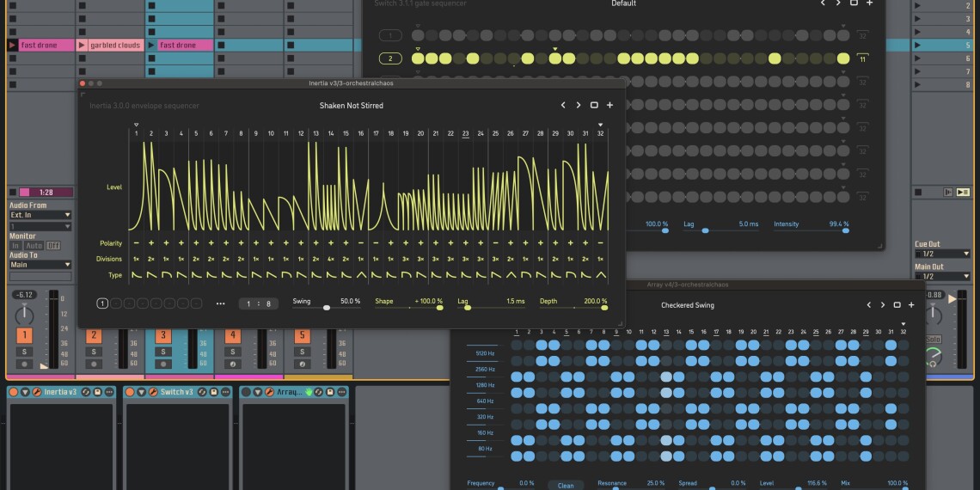980x490 pixels.
Task: Go to previous preset in Array window
Action: [869, 305]
